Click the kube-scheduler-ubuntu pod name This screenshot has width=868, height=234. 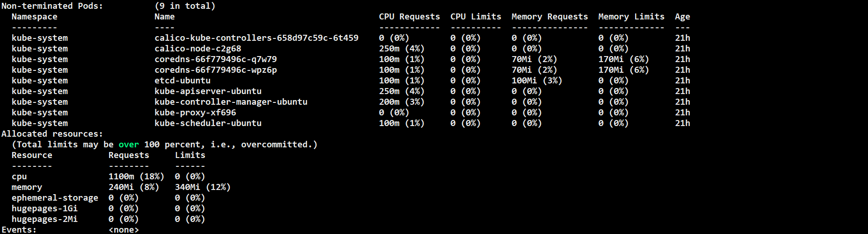208,123
